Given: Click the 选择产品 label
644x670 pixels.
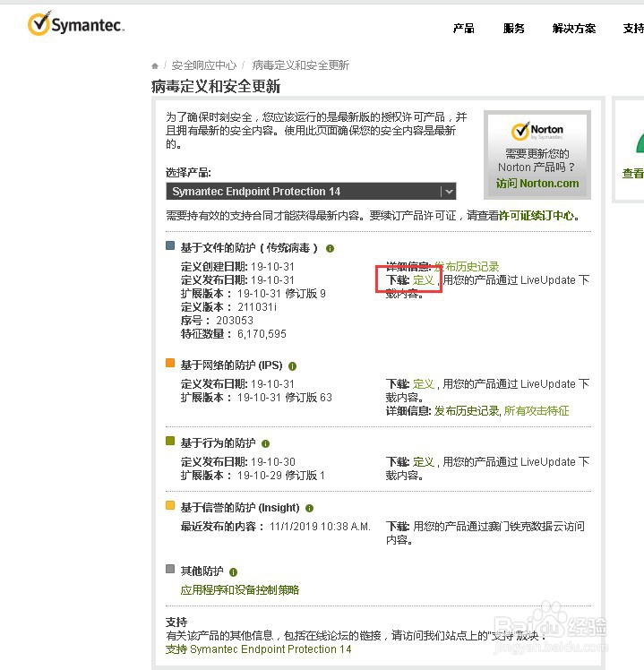Looking at the screenshot, I should [x=188, y=173].
